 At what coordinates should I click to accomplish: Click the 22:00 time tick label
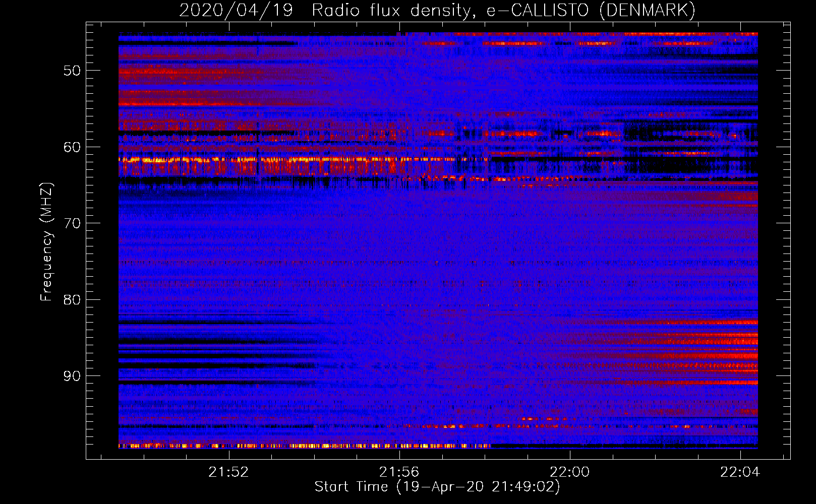coord(570,472)
